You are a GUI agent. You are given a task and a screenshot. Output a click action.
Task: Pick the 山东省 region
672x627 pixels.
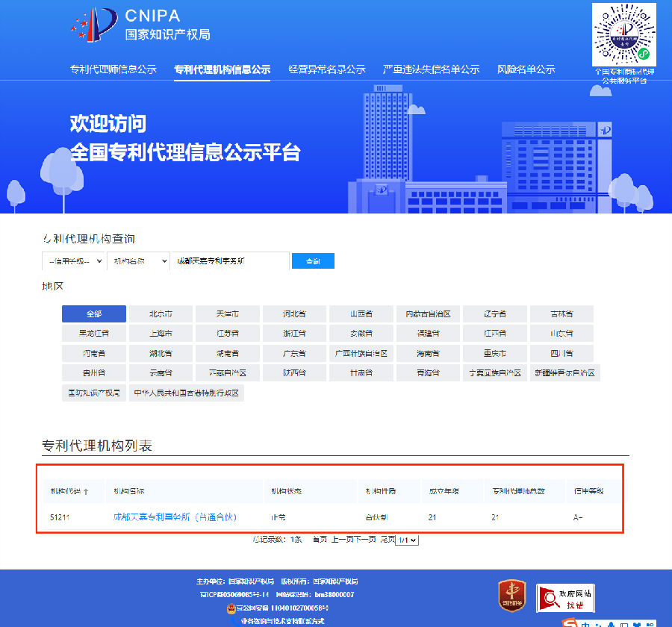point(561,333)
